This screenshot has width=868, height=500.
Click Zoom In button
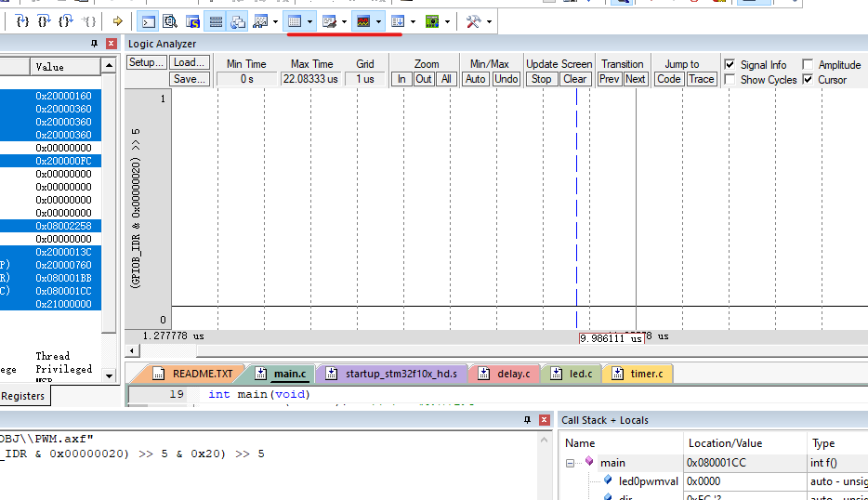click(x=401, y=79)
